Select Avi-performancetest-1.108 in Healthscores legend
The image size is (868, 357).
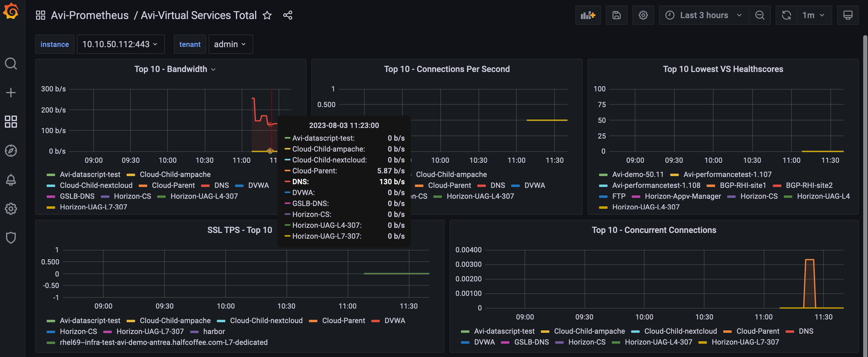click(x=656, y=185)
